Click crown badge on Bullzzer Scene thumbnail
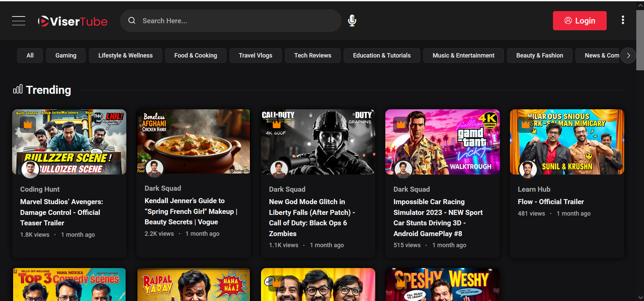The height and width of the screenshot is (301, 644). click(28, 125)
